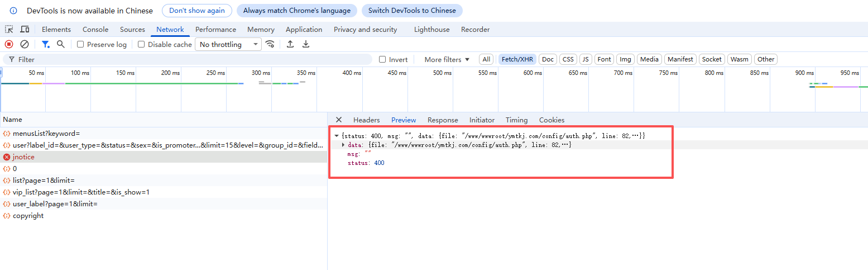
Task: Click the inspect element picker icon
Action: 9,30
